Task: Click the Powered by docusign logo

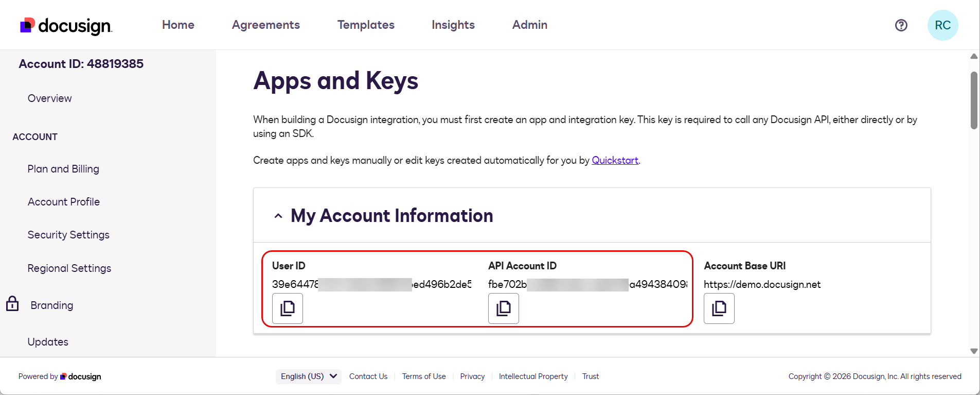Action: point(81,376)
